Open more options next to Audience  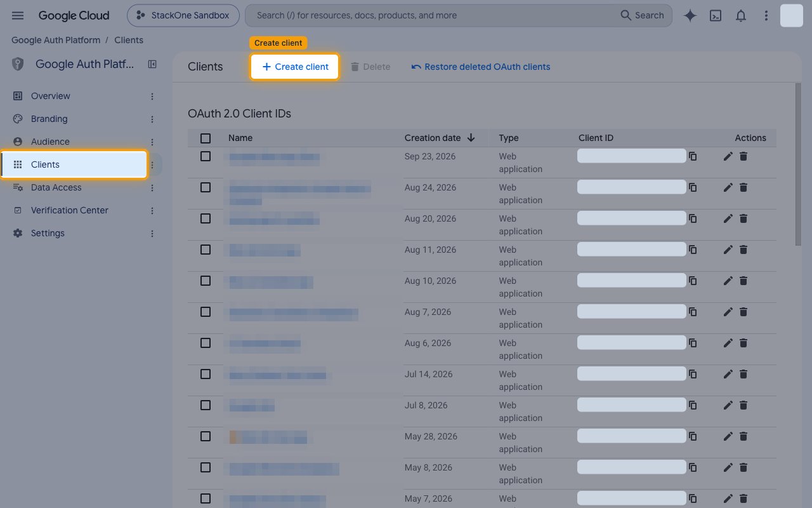(x=152, y=142)
